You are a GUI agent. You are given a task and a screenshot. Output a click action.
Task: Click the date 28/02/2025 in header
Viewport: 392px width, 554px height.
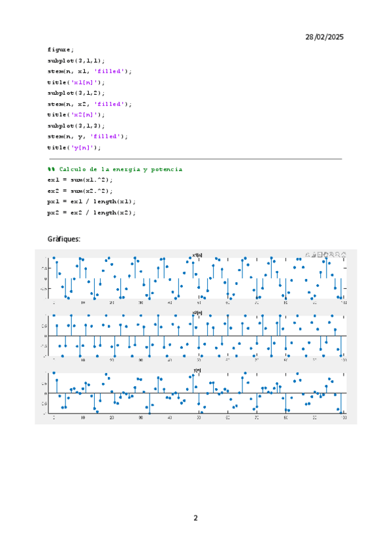(x=324, y=37)
